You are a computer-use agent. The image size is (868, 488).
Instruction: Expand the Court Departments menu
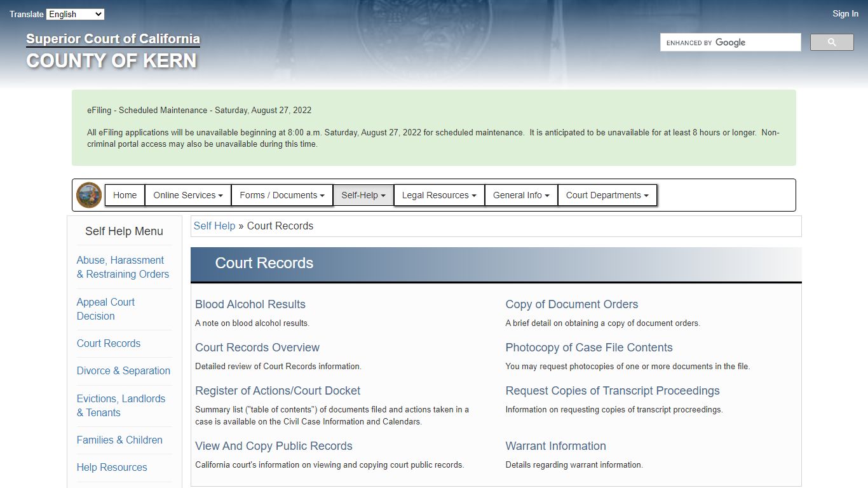pos(607,195)
